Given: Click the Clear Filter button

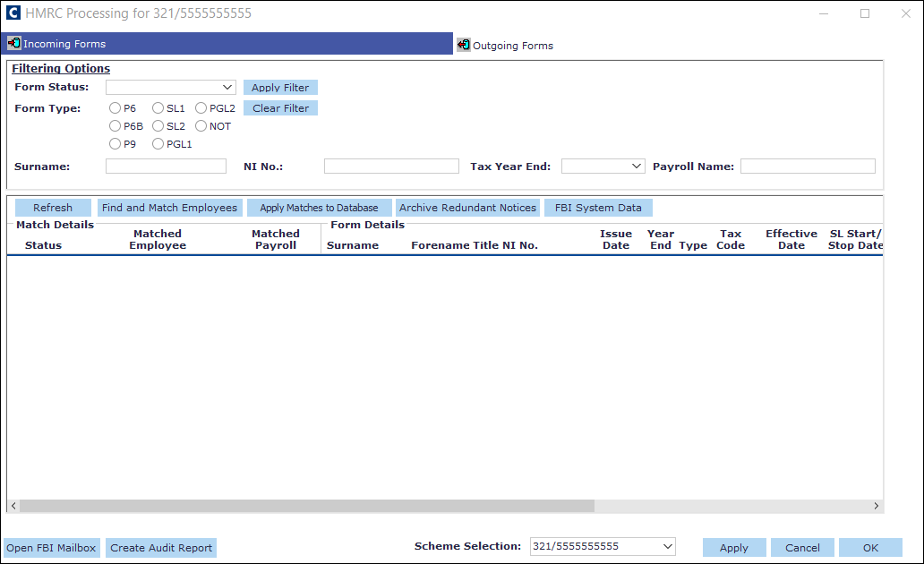Looking at the screenshot, I should point(280,107).
